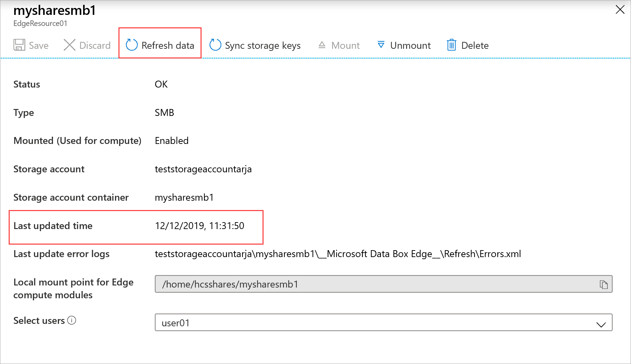The width and height of the screenshot is (631, 364).
Task: Click the Save disk icon
Action: (19, 45)
